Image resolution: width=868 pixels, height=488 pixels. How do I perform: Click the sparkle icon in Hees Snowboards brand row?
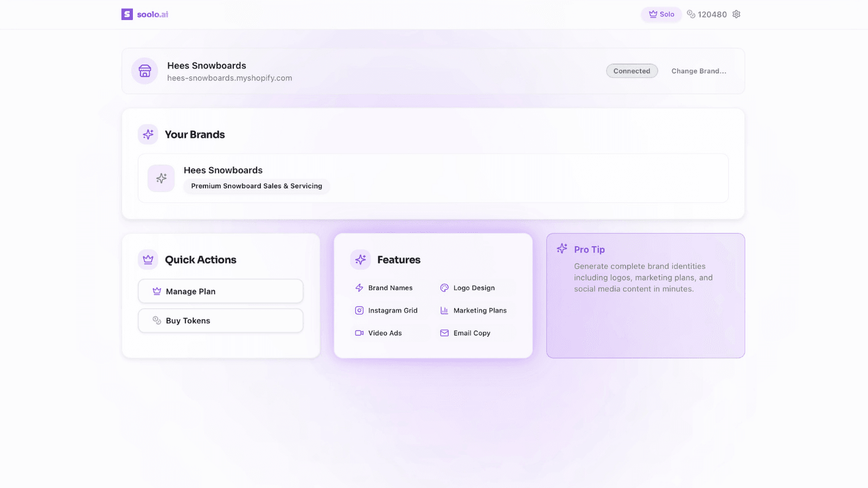pyautogui.click(x=161, y=178)
